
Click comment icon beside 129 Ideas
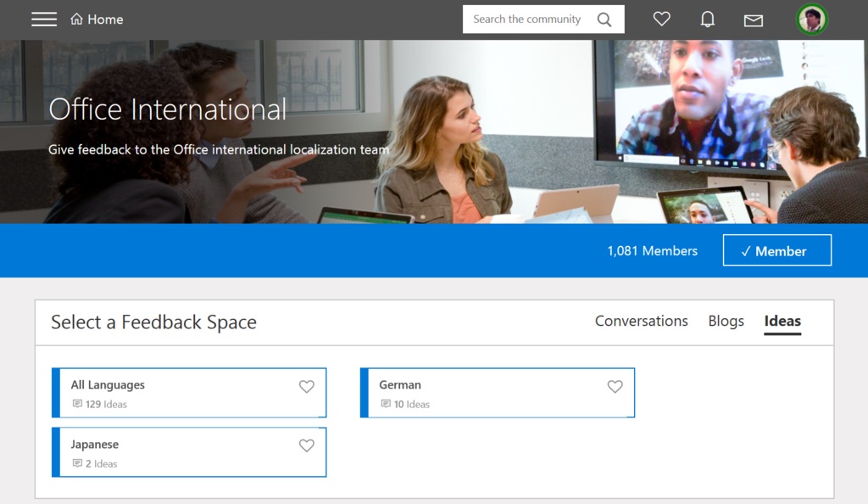77,404
